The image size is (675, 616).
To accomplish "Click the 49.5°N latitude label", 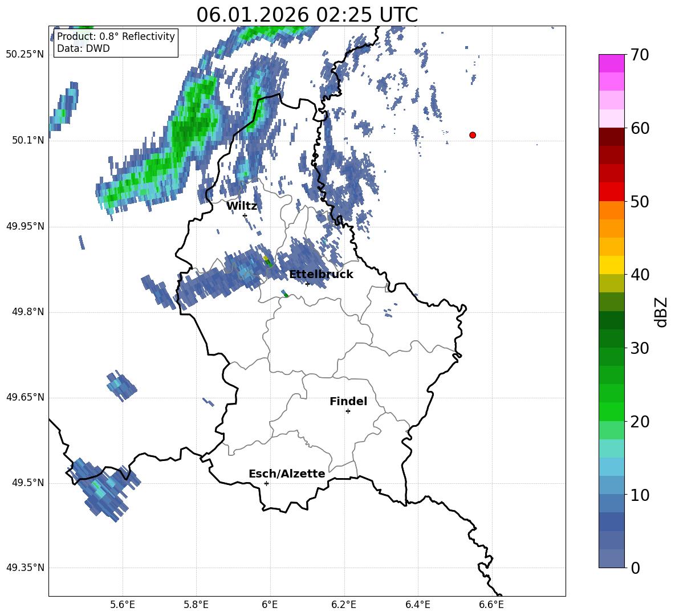I will click(x=28, y=483).
